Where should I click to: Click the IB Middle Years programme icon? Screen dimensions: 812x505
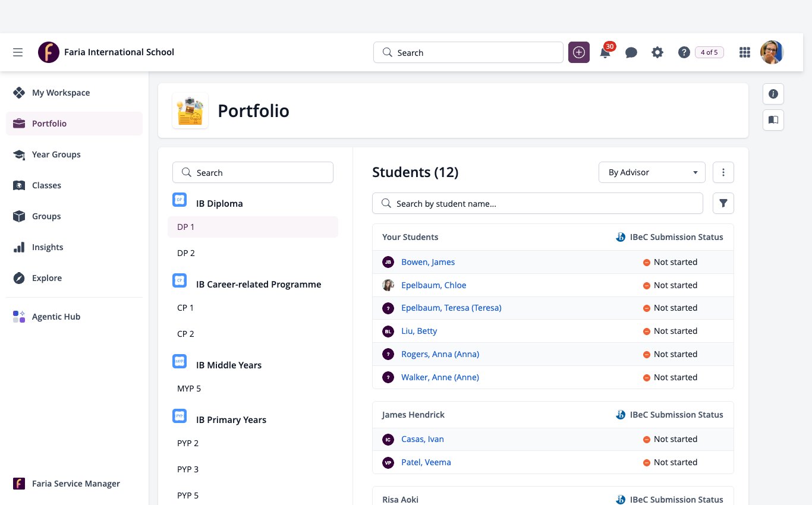180,361
